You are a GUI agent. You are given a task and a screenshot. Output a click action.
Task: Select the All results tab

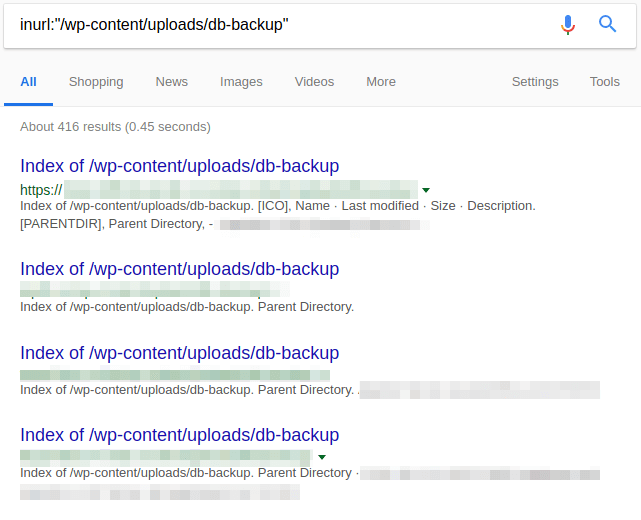point(28,82)
